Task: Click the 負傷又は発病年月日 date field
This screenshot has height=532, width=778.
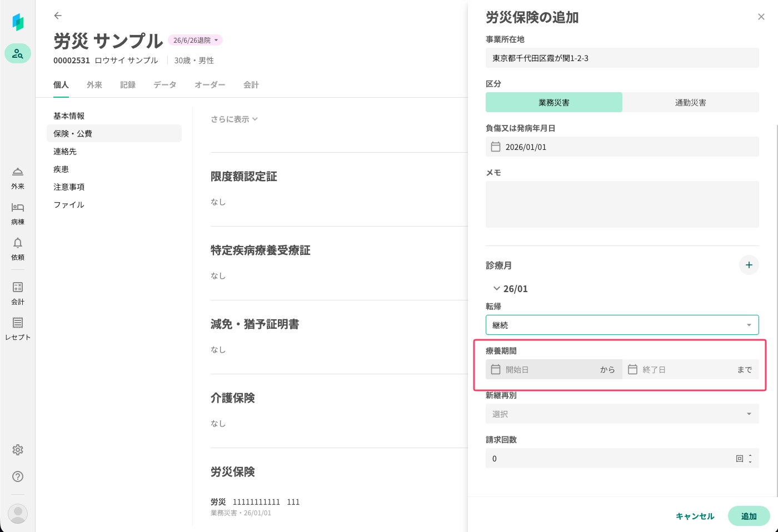Action: coord(622,147)
